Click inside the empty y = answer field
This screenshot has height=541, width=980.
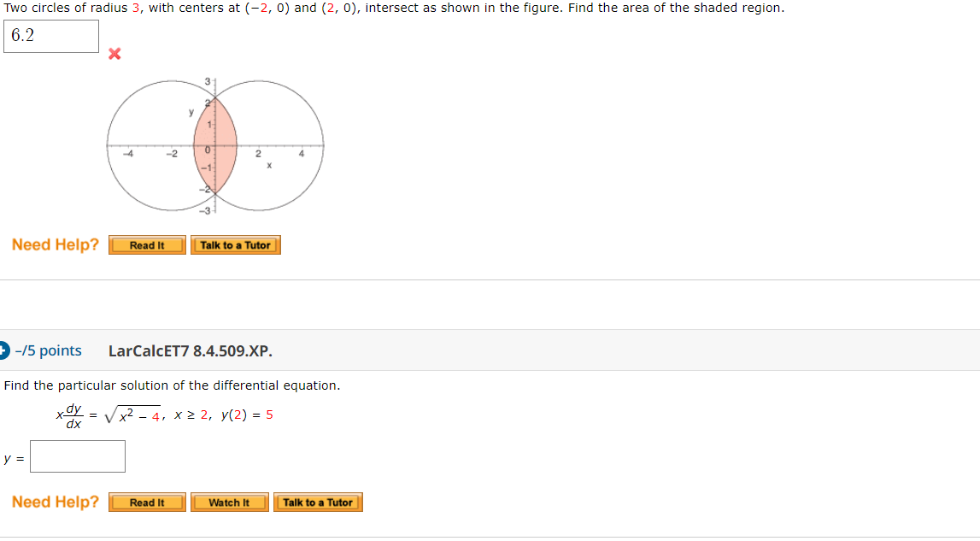(x=78, y=456)
